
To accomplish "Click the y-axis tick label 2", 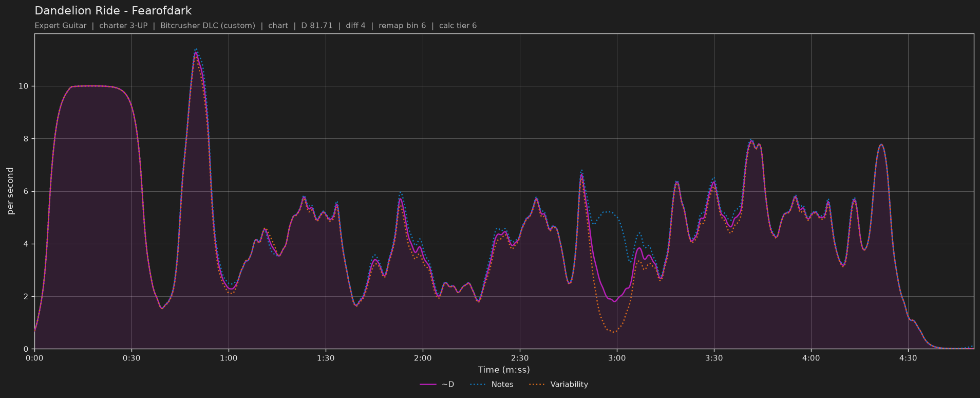I will pos(26,297).
